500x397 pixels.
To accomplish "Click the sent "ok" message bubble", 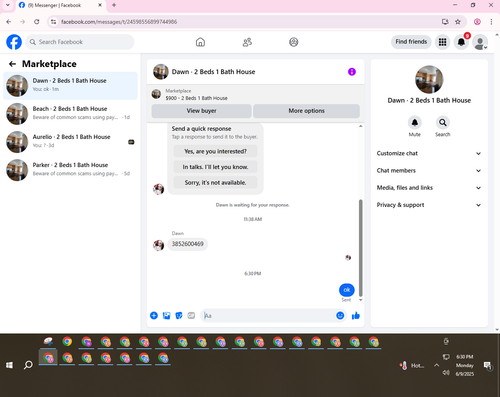I will pos(347,290).
